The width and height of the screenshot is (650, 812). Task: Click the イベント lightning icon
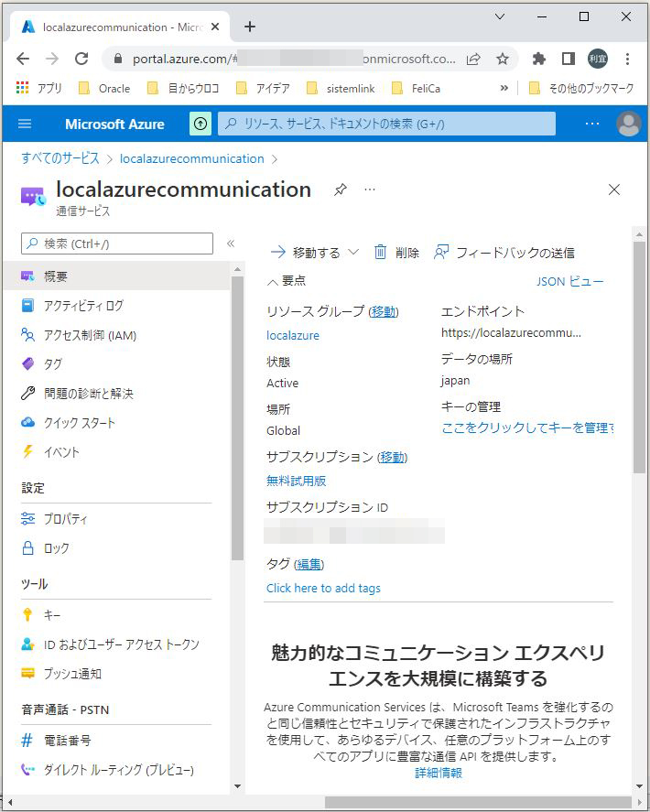click(28, 451)
